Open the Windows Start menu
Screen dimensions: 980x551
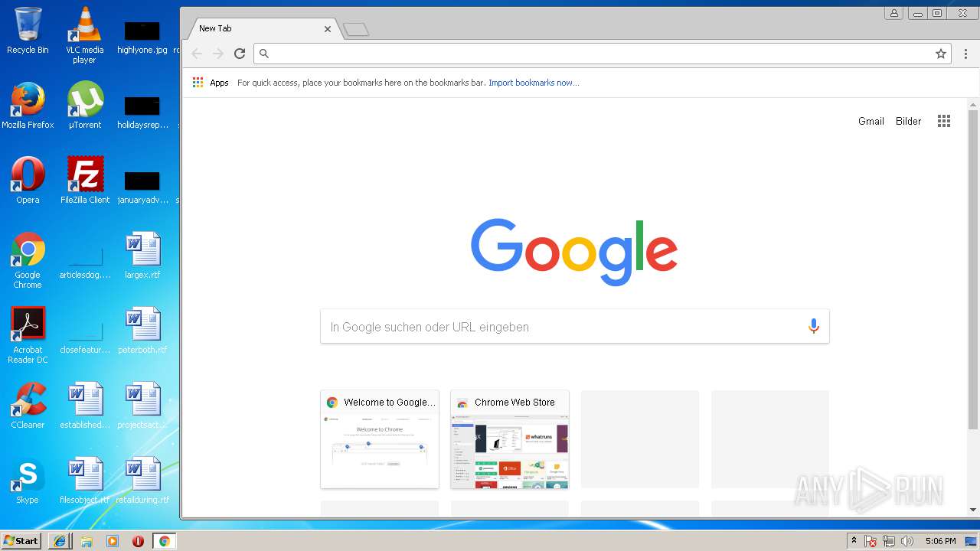click(21, 541)
